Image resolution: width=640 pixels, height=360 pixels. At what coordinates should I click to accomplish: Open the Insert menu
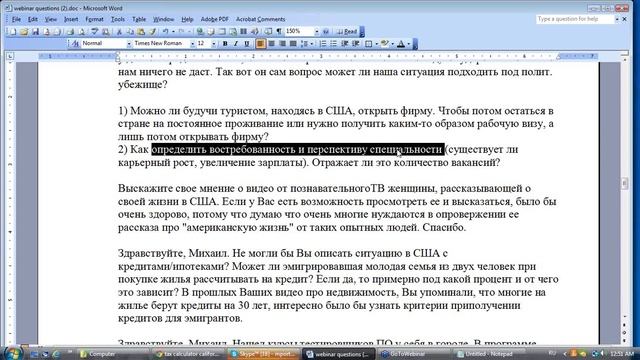[71, 19]
